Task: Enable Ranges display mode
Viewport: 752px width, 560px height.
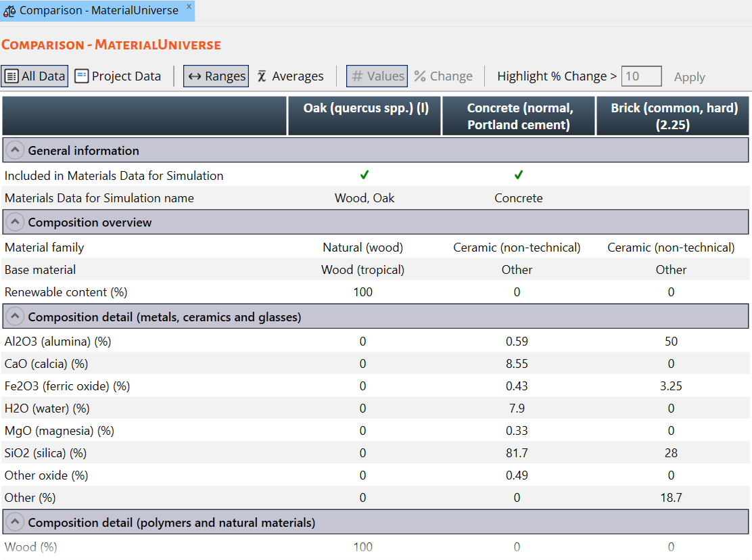Action: pyautogui.click(x=216, y=76)
